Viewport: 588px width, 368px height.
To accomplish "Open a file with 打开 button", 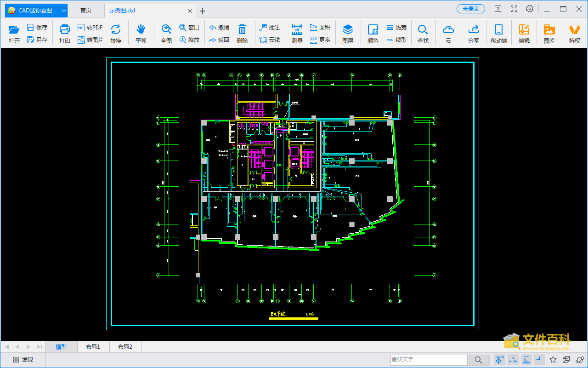I will [x=14, y=34].
